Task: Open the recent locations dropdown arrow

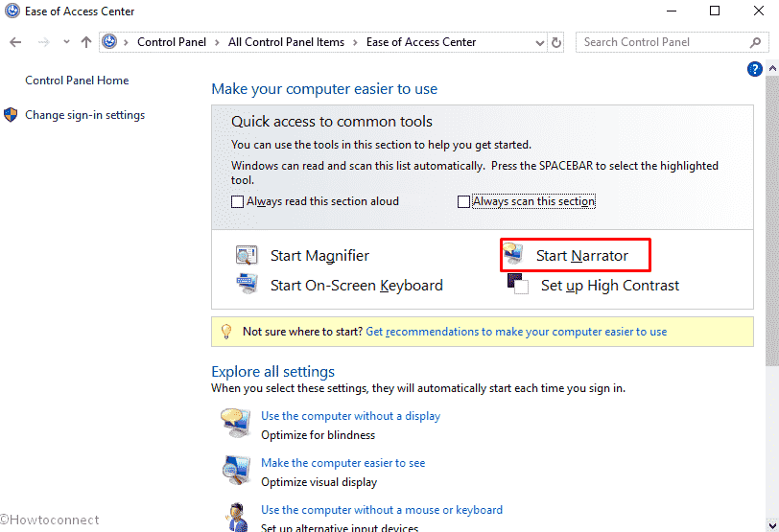Action: (x=66, y=42)
